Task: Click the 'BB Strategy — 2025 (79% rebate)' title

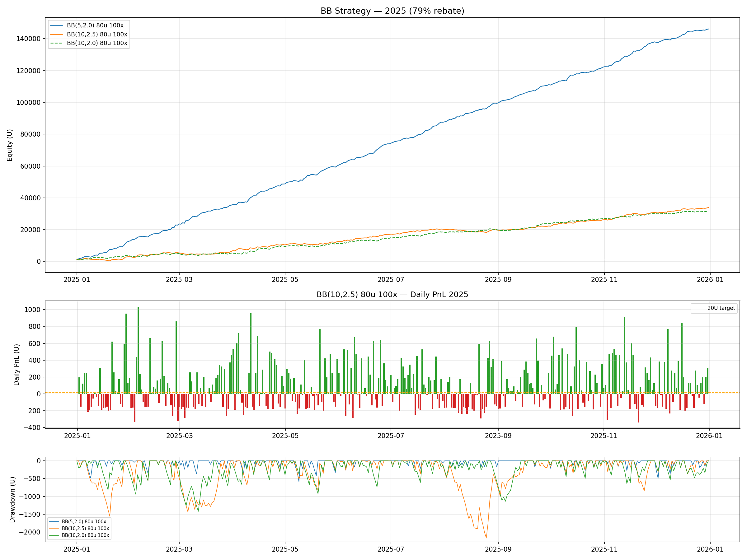Action: (392, 11)
